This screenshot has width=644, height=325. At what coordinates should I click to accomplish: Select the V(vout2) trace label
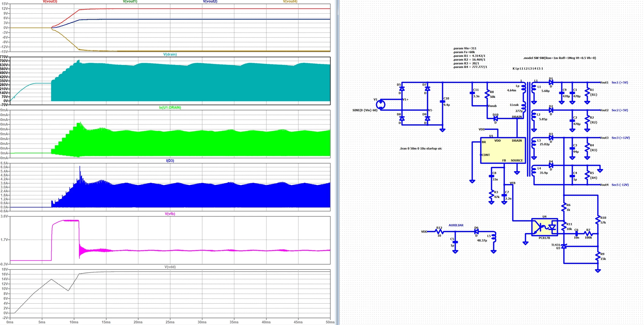point(210,2)
